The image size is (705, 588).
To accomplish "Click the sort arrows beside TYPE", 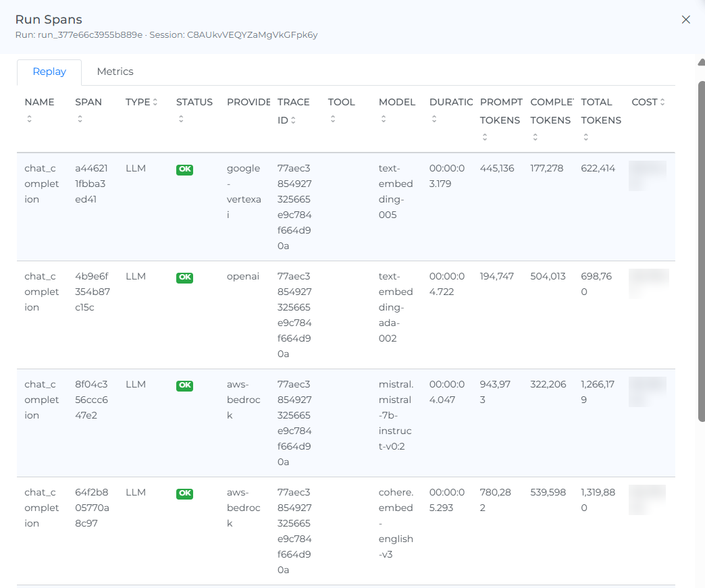I will (155, 102).
